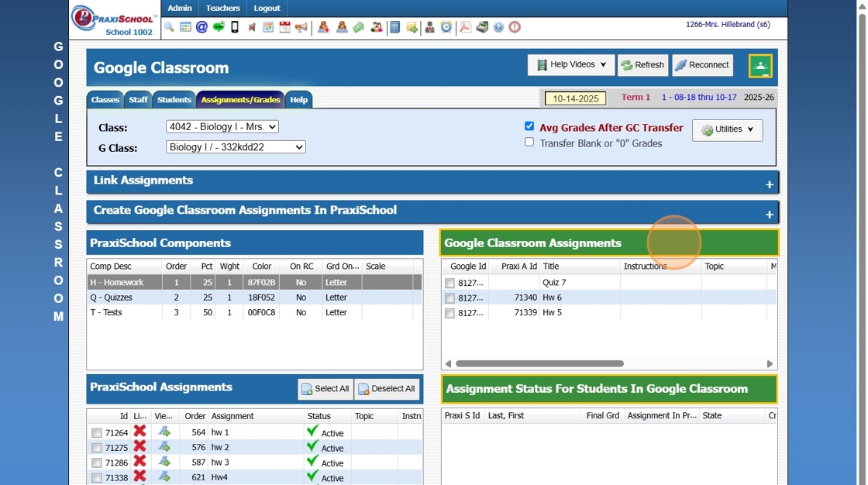868x485 pixels.
Task: Click the blue question mark help icon
Action: pyautogui.click(x=499, y=27)
